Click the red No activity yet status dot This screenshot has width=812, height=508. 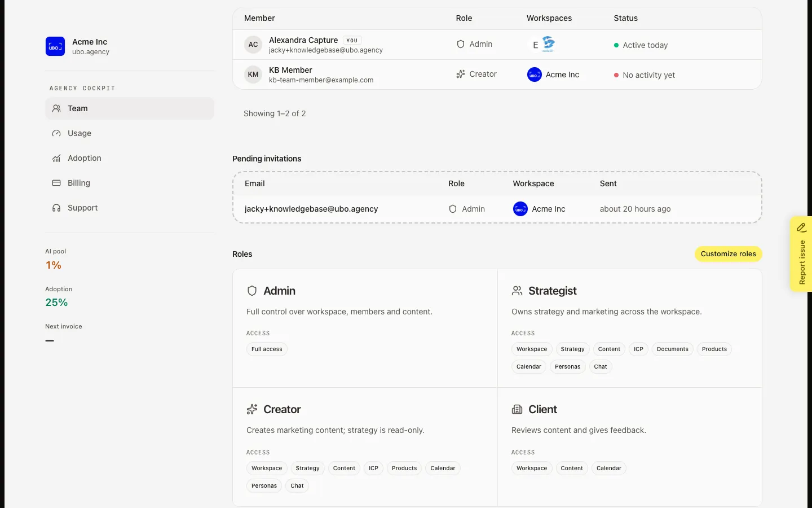(x=616, y=75)
